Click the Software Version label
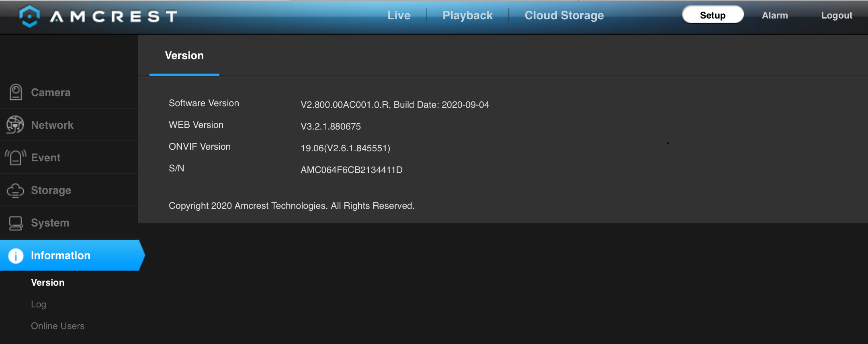Screen dimensions: 868x344 click(204, 103)
